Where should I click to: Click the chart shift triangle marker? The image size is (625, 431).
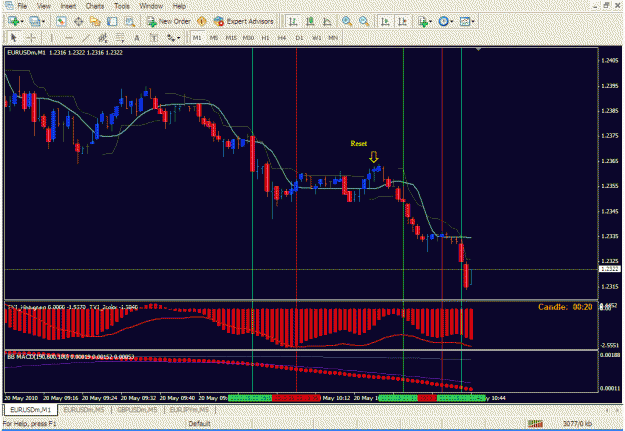[479, 49]
